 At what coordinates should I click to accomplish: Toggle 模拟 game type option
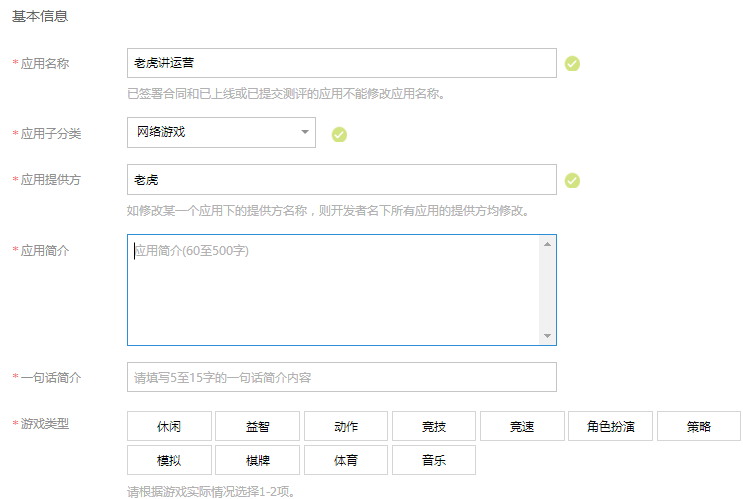pyautogui.click(x=169, y=460)
